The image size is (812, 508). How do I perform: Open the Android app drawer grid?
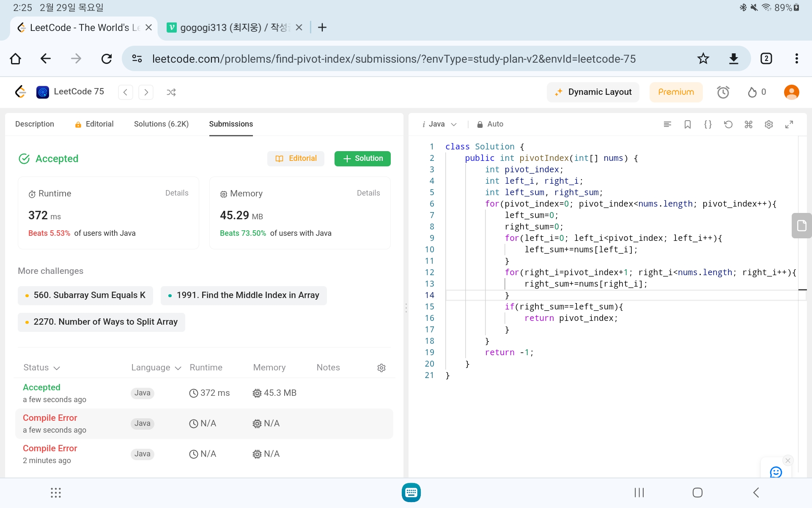click(x=56, y=493)
